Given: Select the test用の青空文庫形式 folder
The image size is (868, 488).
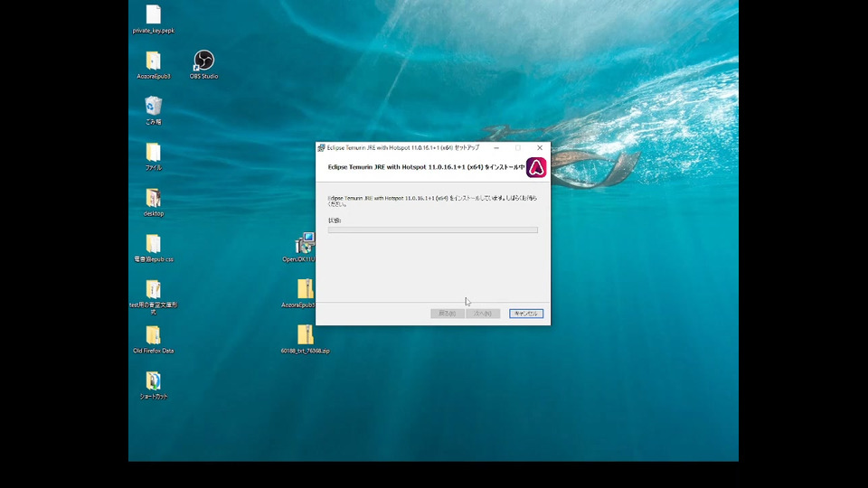Looking at the screenshot, I should pyautogui.click(x=154, y=289).
